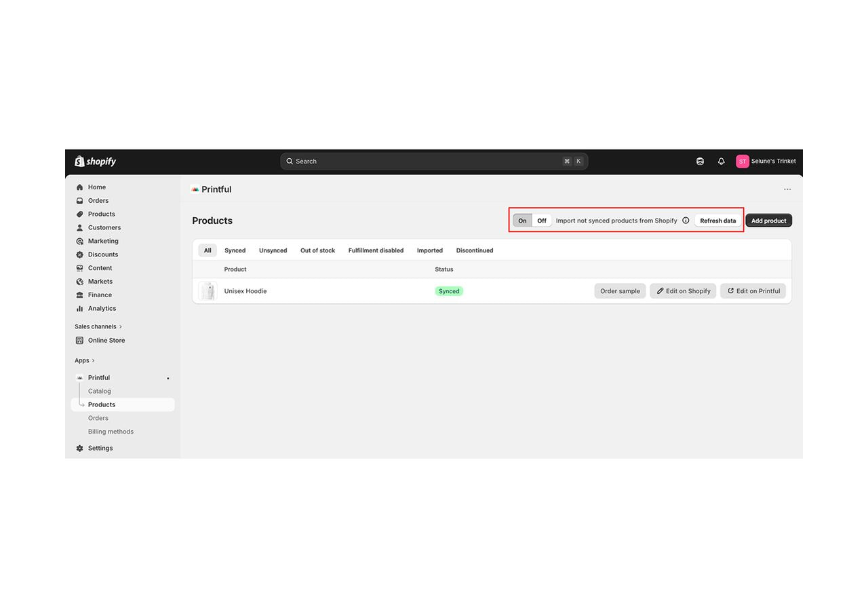This screenshot has height=608, width=868.
Task: Click the Customers person icon
Action: (80, 228)
